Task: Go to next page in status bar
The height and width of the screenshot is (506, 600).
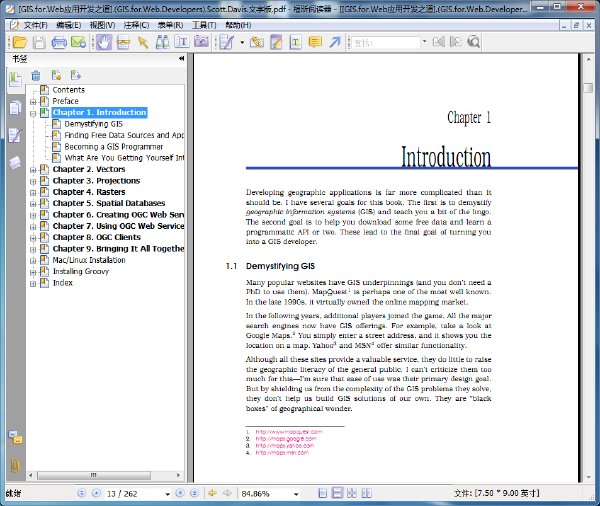Action: 180,493
